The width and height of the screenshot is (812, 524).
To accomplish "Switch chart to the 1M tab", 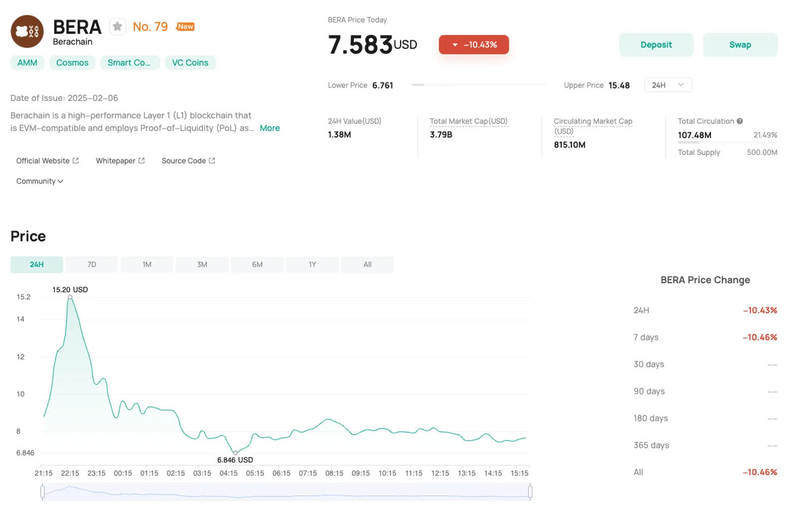I will (147, 265).
